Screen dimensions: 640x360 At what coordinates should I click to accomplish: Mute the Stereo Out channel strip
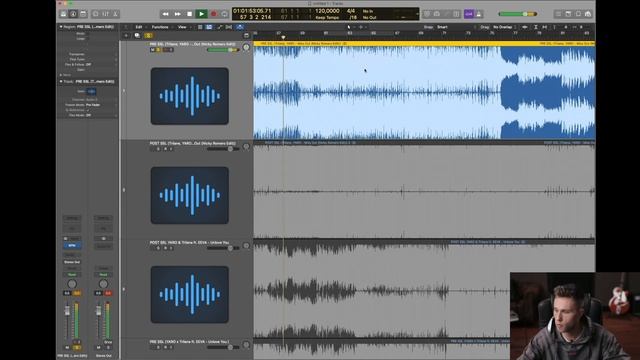coord(98,348)
